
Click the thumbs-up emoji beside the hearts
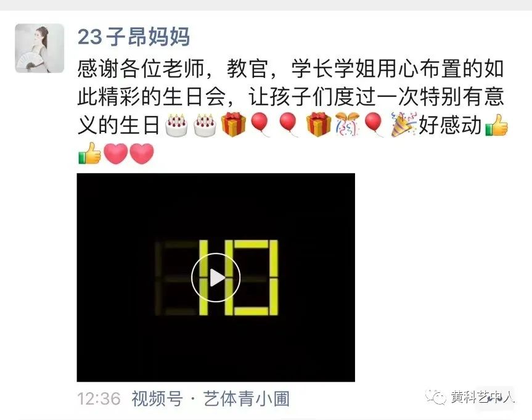[89, 153]
